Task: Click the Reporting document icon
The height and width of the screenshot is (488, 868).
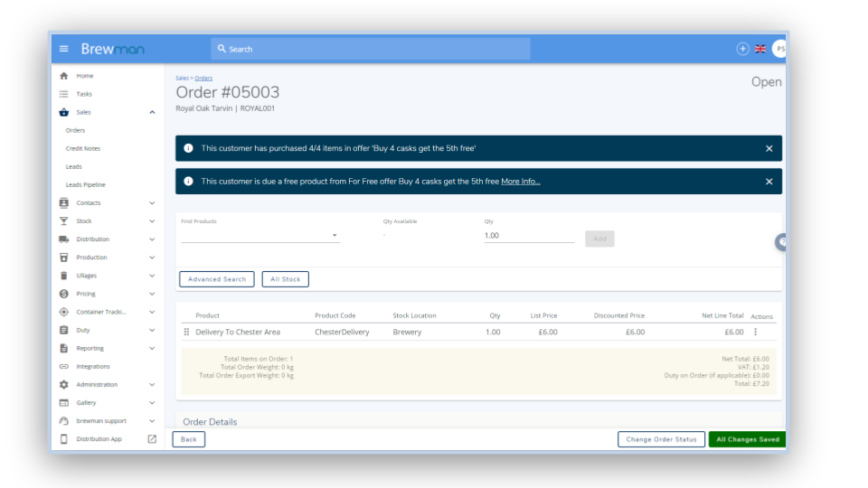Action: (63, 348)
